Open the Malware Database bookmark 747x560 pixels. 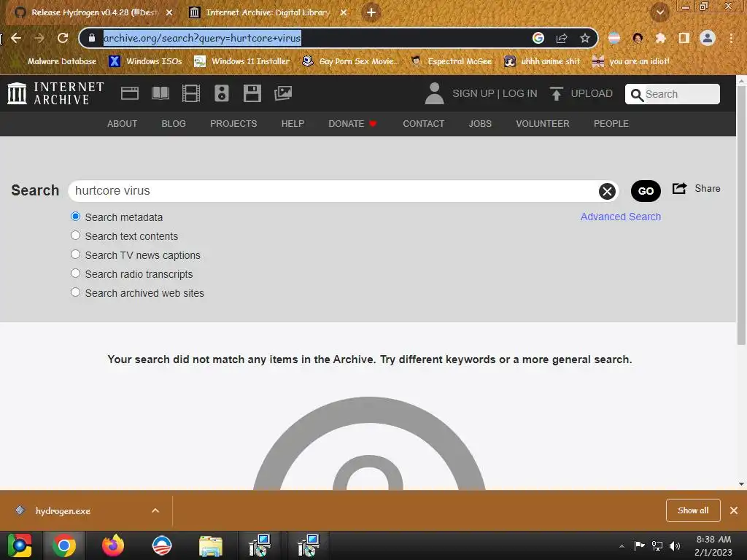(56, 61)
